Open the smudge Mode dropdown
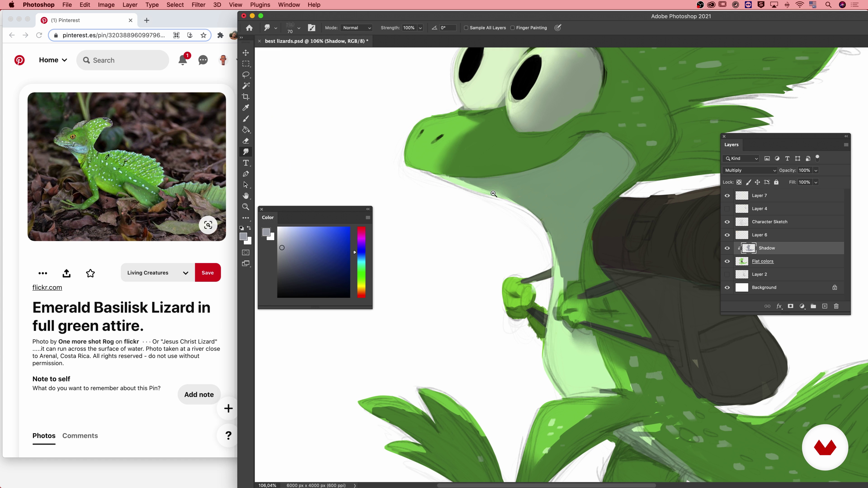The width and height of the screenshot is (868, 488). (356, 28)
